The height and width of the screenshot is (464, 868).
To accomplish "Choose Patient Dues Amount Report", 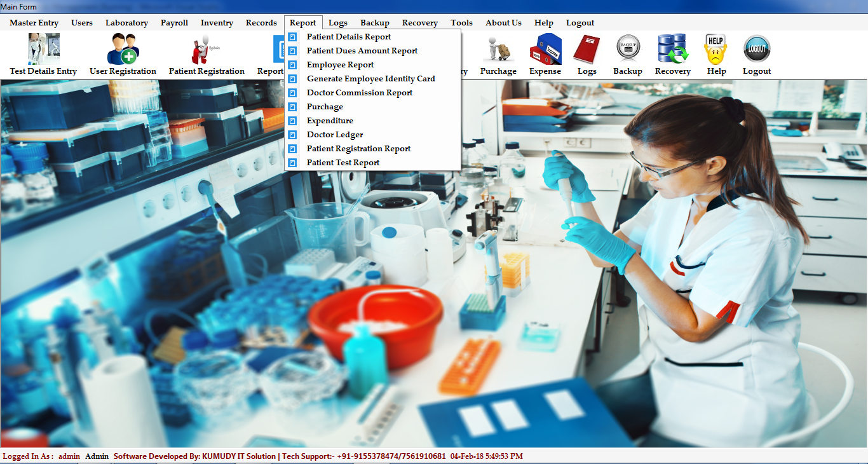I will [362, 51].
